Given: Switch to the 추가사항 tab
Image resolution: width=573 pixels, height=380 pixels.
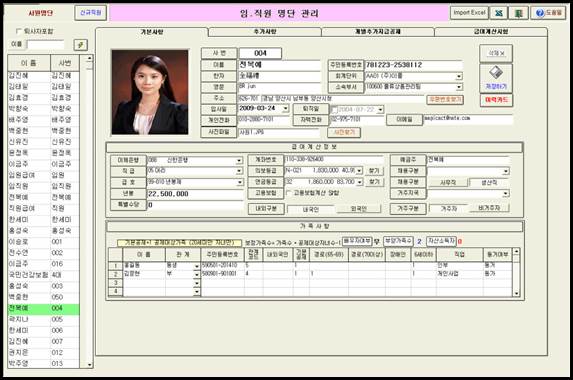Looking at the screenshot, I should [x=265, y=32].
